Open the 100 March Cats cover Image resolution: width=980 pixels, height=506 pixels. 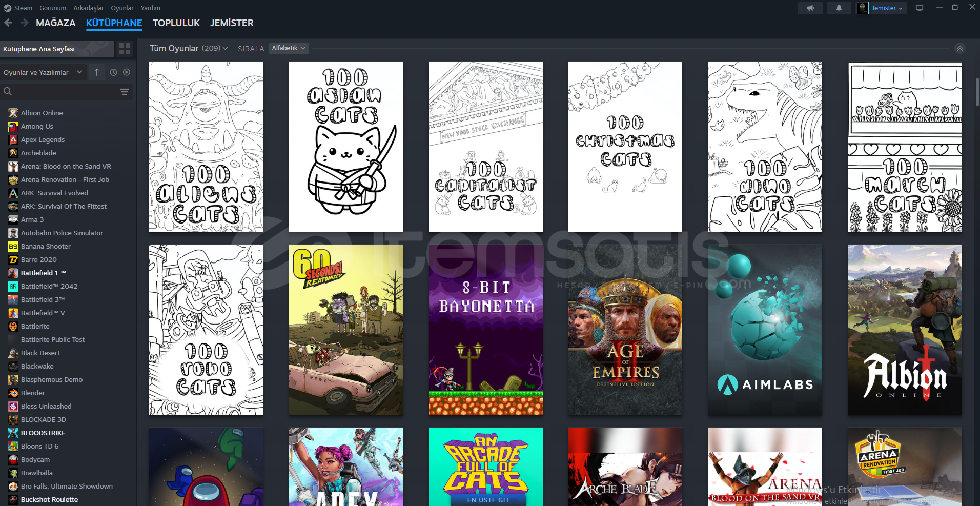[x=905, y=147]
